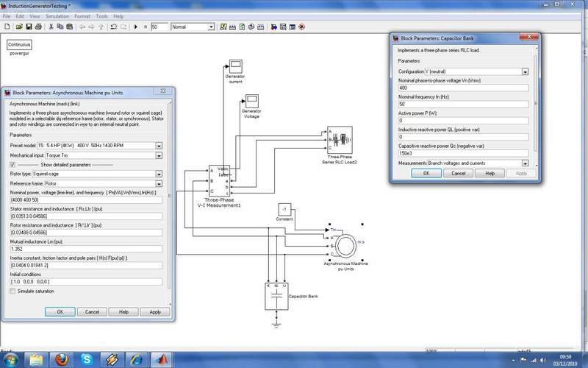Click the Mutual inductance Lm input field
Image resolution: width=588 pixels, height=368 pixels.
click(x=87, y=249)
